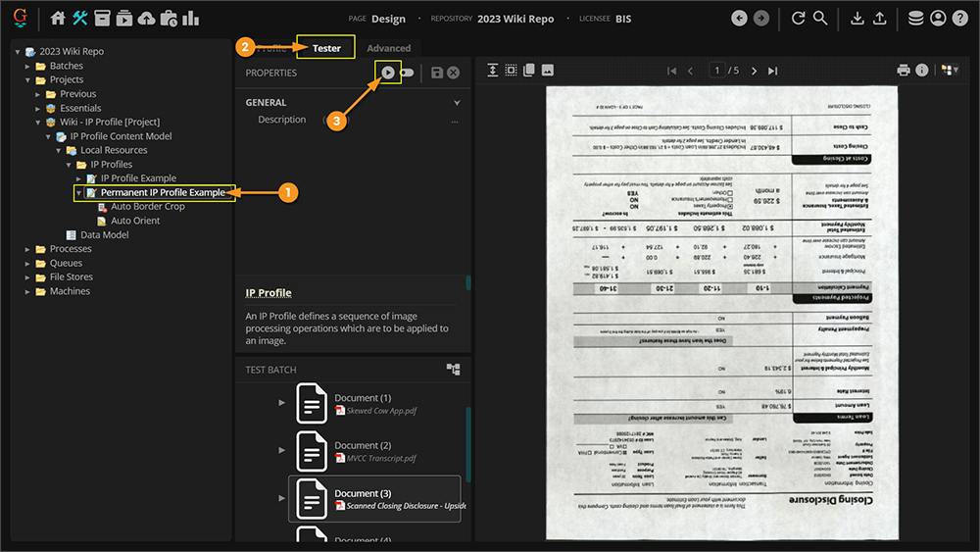980x552 pixels.
Task: Cancel changes with the X circle icon
Action: (x=454, y=73)
